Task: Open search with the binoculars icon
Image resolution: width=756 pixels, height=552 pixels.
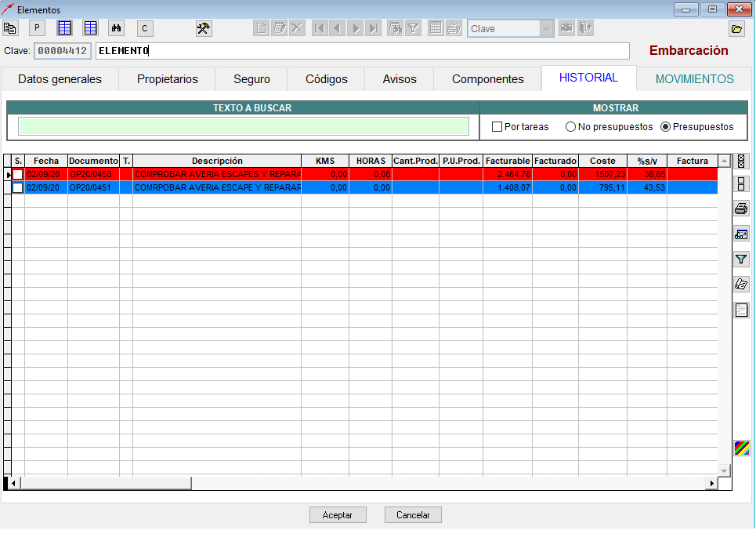Action: (x=116, y=28)
